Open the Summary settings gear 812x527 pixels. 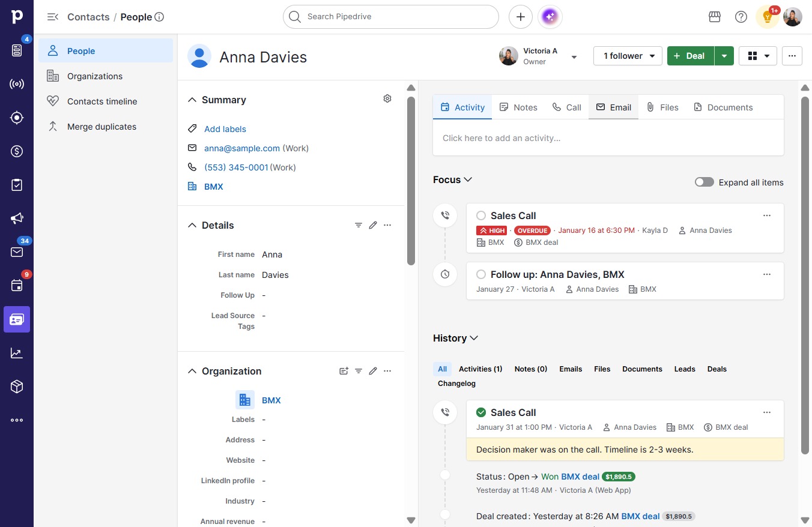(387, 99)
